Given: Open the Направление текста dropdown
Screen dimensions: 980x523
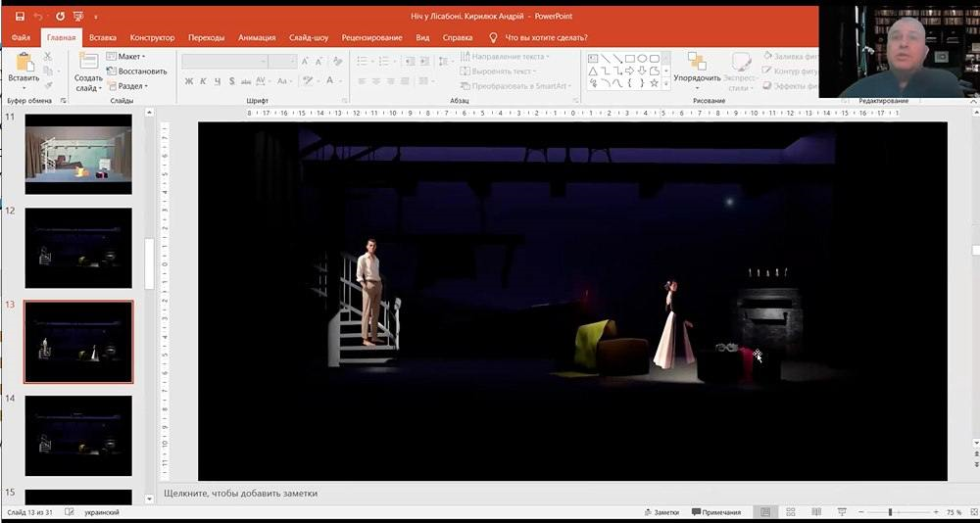Looking at the screenshot, I should 505,56.
